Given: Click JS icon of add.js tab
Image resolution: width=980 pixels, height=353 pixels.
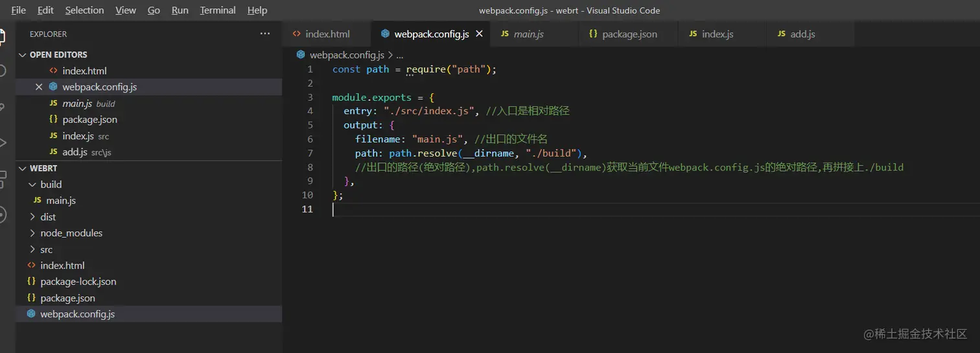Looking at the screenshot, I should 781,34.
